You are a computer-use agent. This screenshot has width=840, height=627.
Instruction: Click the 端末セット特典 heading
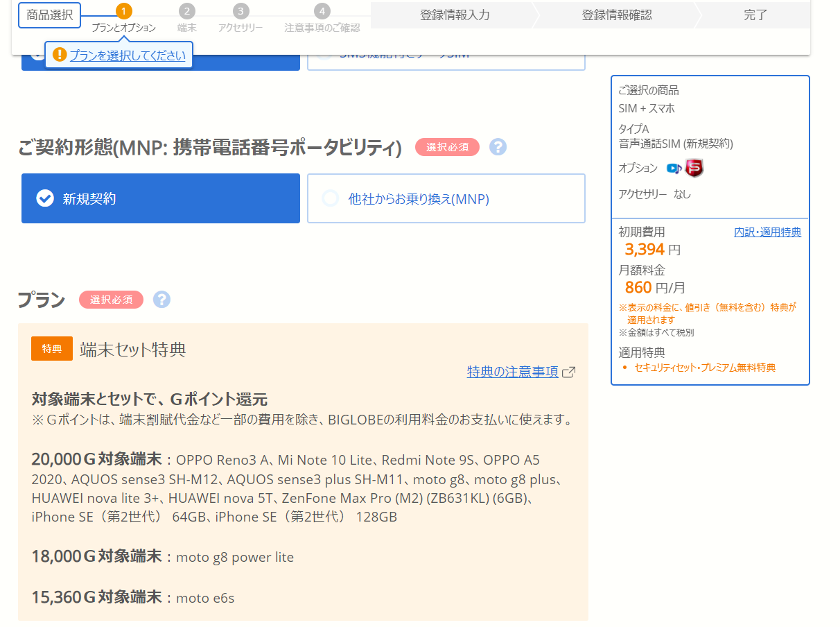tap(133, 350)
